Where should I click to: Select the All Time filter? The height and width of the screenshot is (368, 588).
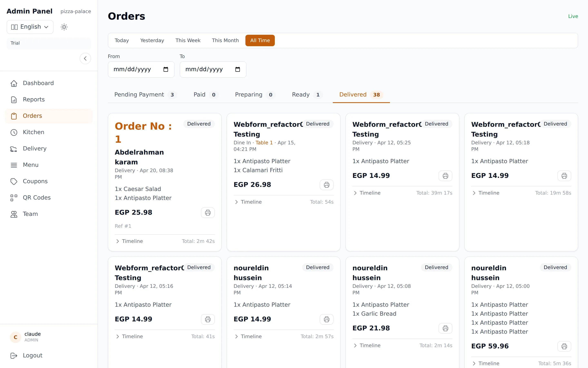(260, 40)
